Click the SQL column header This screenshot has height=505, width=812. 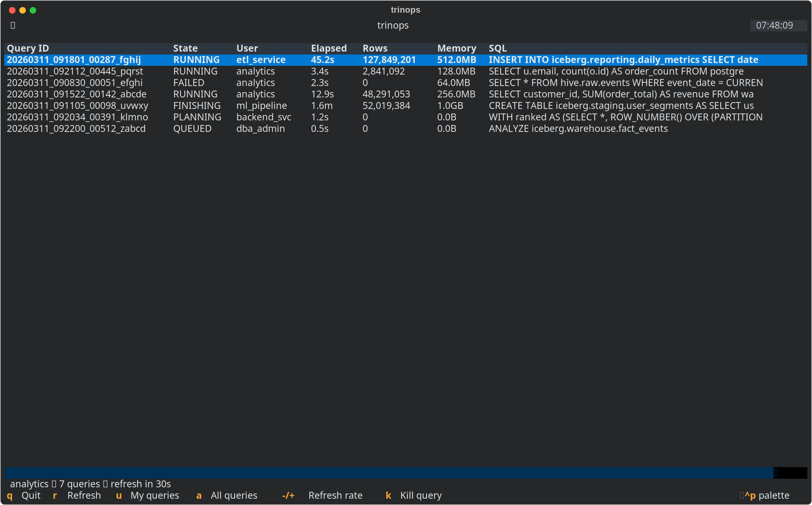[x=498, y=48]
